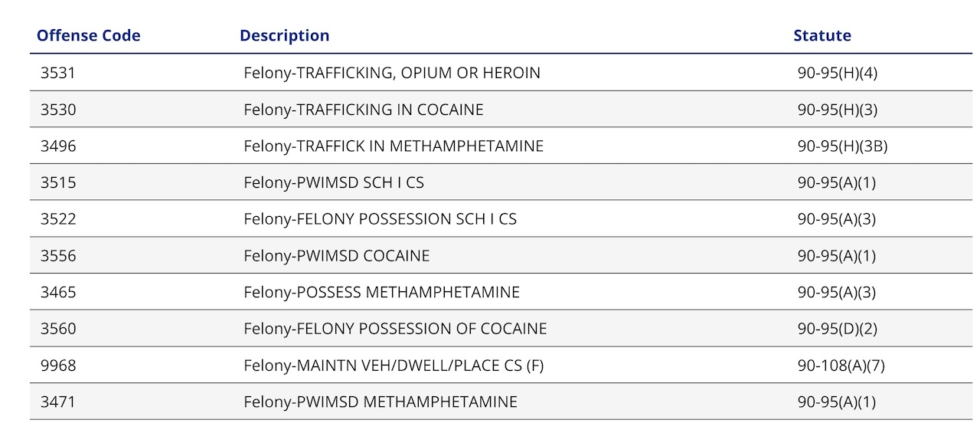This screenshot has height=433, width=980.
Task: Click PWIMSD SCH I CS description
Action: pyautogui.click(x=333, y=182)
